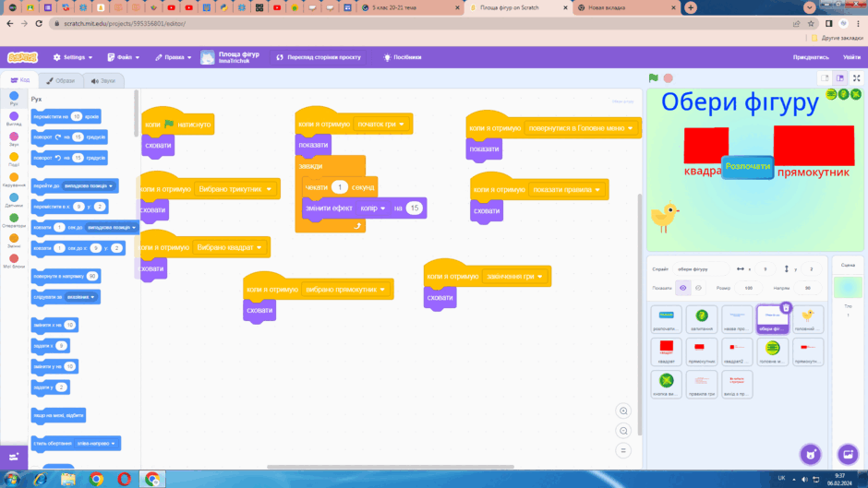Open the Правка menu
The image size is (868, 488).
[x=174, y=57]
